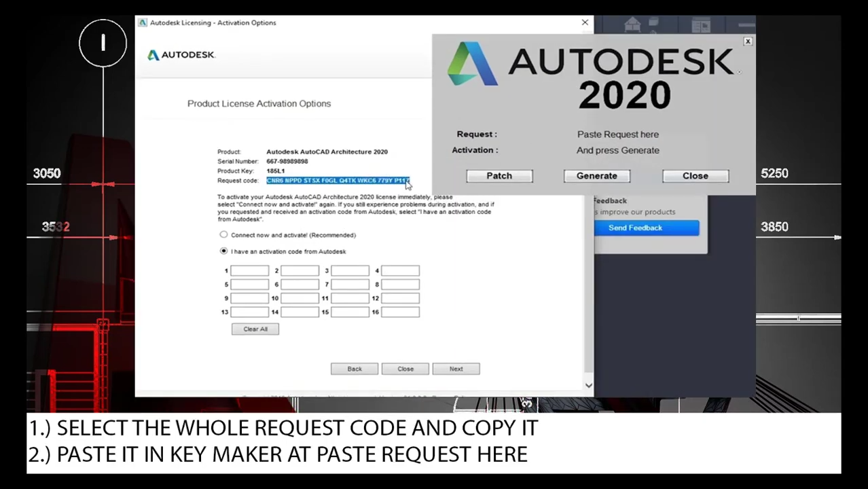This screenshot has height=489, width=868.
Task: Click activation code box 15
Action: pyautogui.click(x=350, y=312)
